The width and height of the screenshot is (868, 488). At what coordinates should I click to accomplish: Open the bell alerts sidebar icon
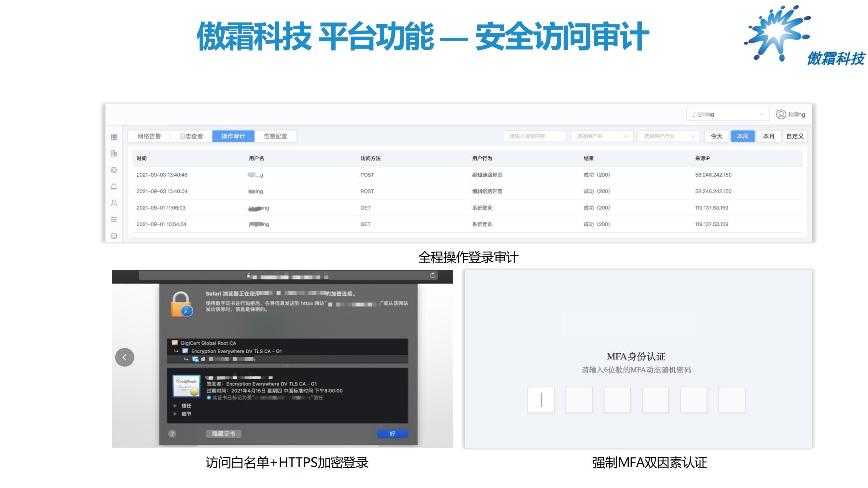pos(114,186)
